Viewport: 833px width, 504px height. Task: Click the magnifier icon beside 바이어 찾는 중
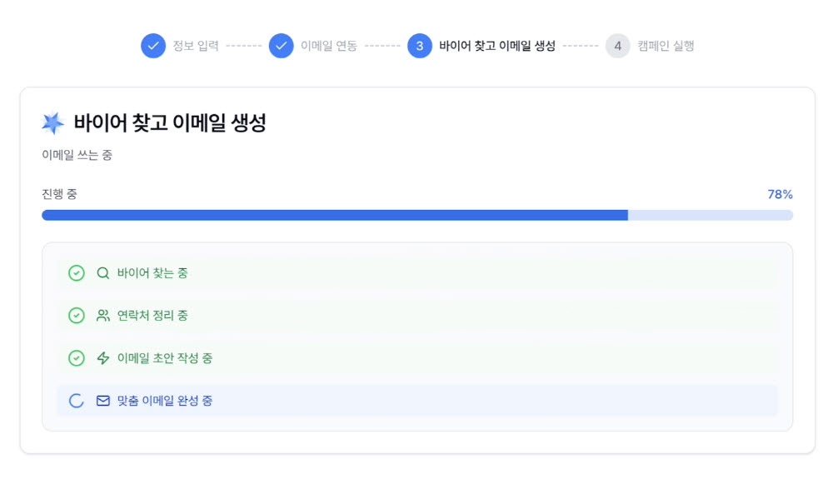point(103,272)
